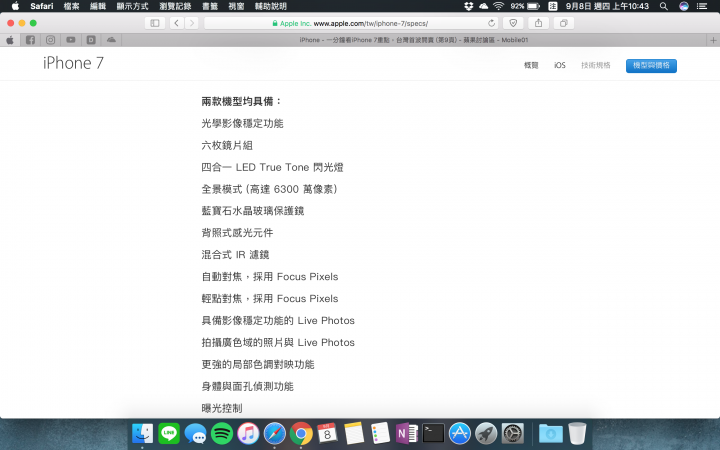Open the cloud-shaped pinned tab

pyautogui.click(x=111, y=40)
